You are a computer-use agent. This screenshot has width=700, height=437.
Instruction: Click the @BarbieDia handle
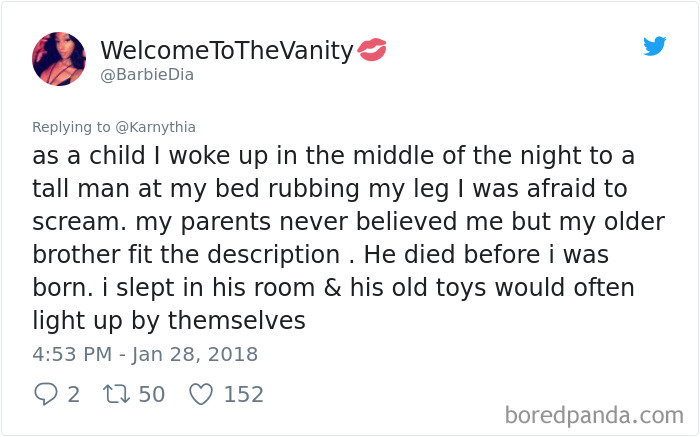coord(147,74)
